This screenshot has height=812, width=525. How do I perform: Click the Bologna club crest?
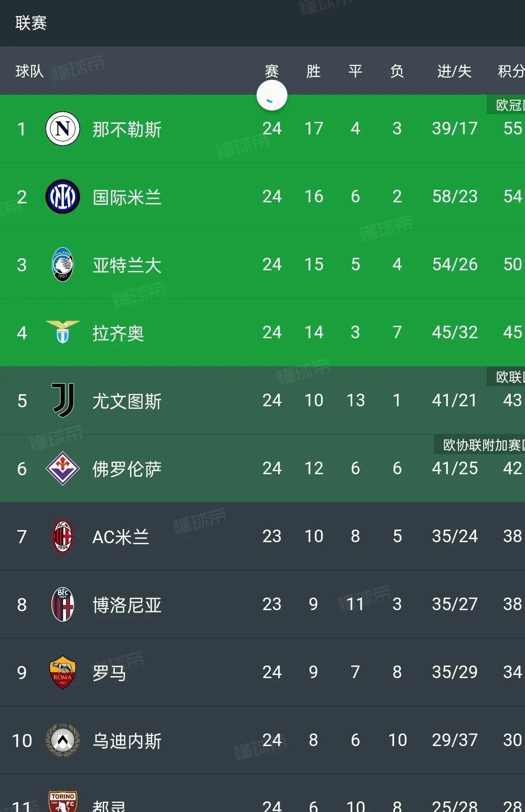62,604
